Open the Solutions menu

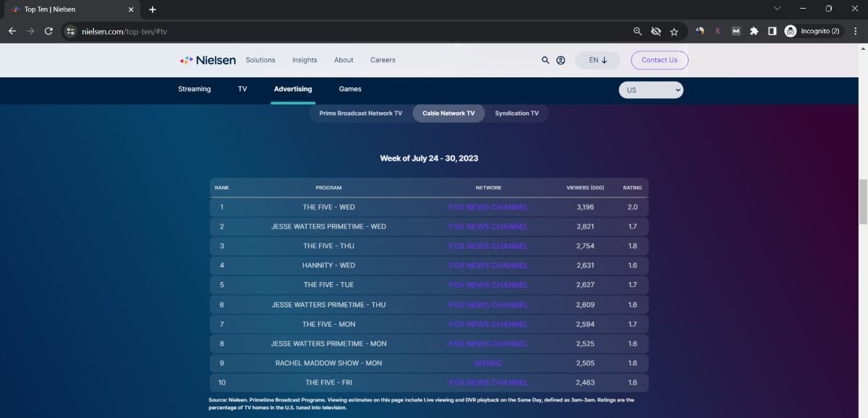(x=260, y=60)
